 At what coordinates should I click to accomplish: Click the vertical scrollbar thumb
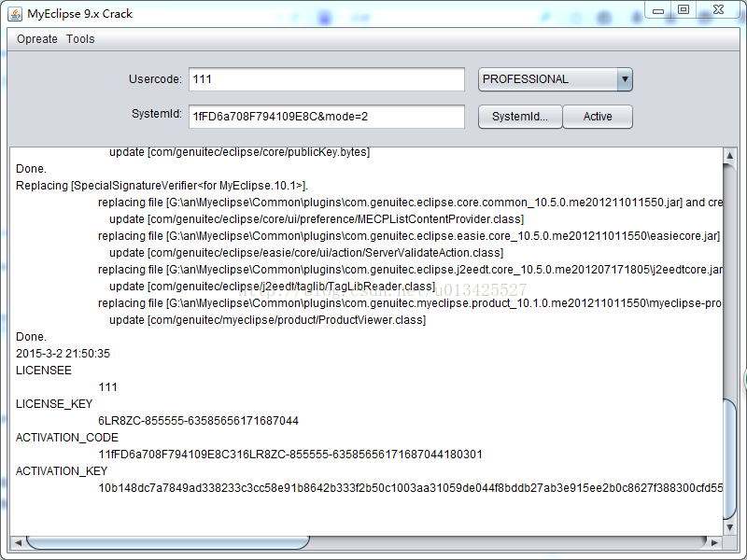click(729, 459)
